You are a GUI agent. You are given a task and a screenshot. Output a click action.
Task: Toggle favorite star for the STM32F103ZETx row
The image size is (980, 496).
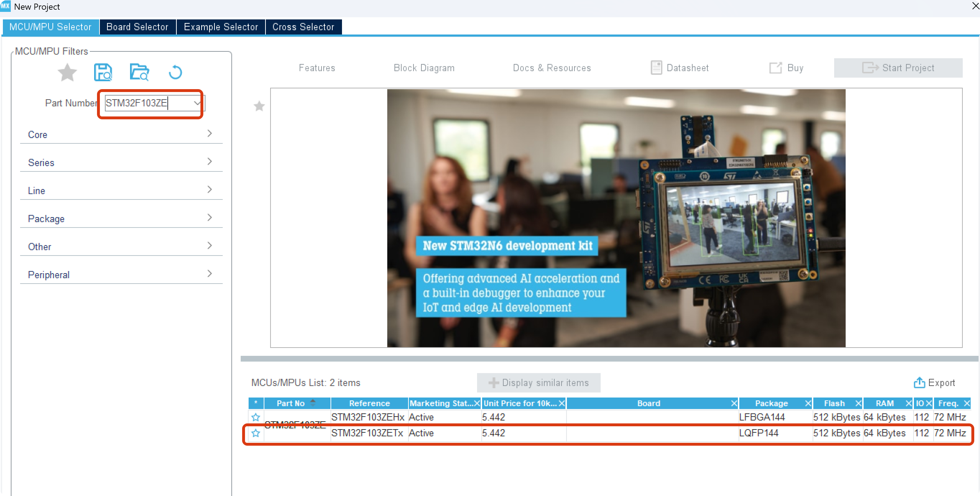coord(256,433)
